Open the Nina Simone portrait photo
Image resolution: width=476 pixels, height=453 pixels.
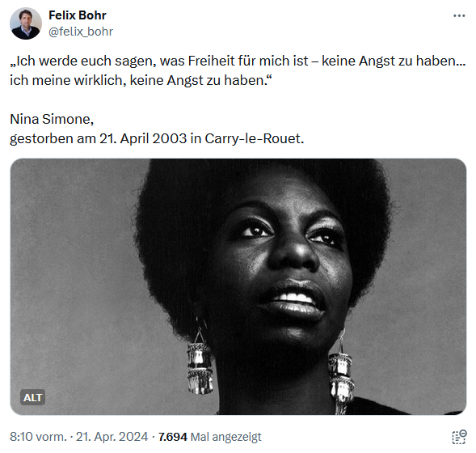coord(238,287)
